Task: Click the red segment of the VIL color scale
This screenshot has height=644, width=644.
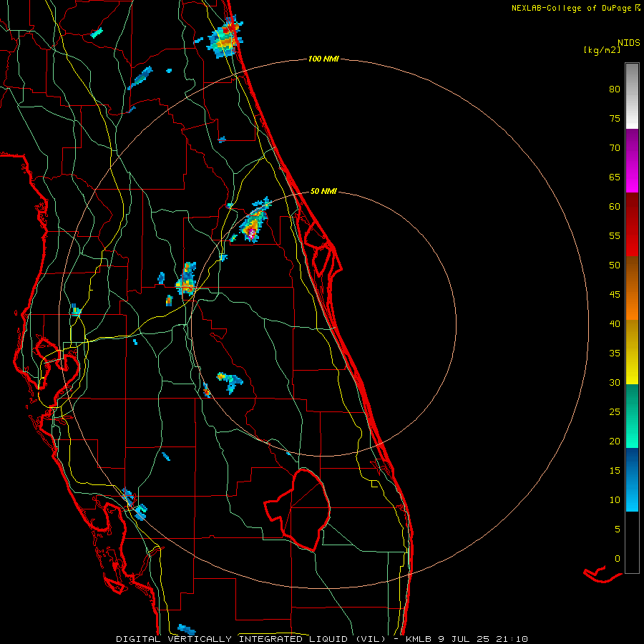Action: point(632,224)
